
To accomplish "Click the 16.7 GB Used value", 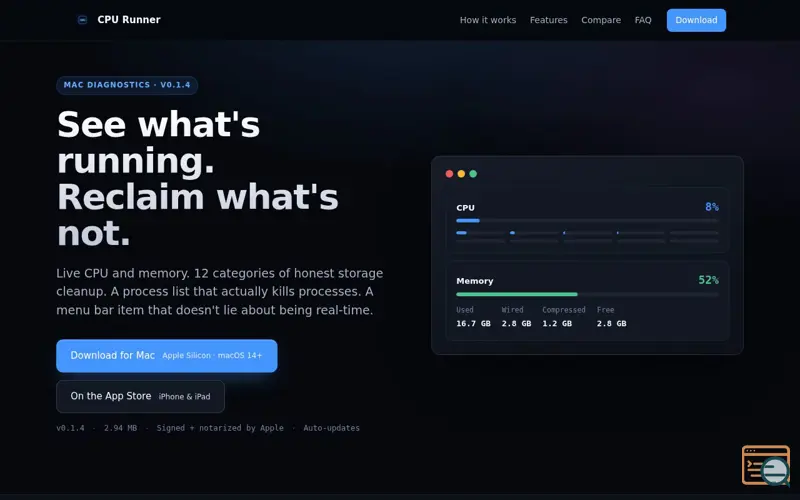I will coord(473,323).
